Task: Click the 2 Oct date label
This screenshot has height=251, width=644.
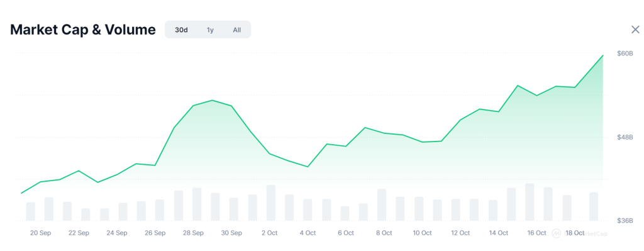Action: click(270, 233)
